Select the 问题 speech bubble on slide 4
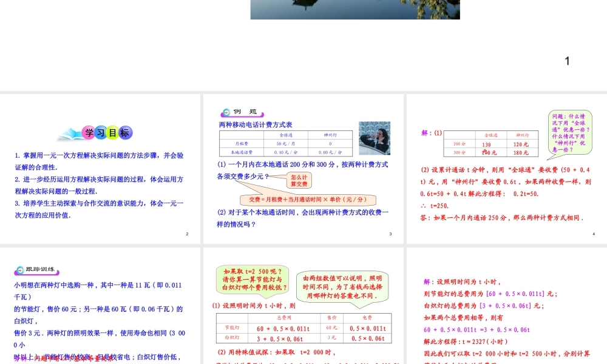The height and width of the screenshot is (364, 607). [569, 132]
